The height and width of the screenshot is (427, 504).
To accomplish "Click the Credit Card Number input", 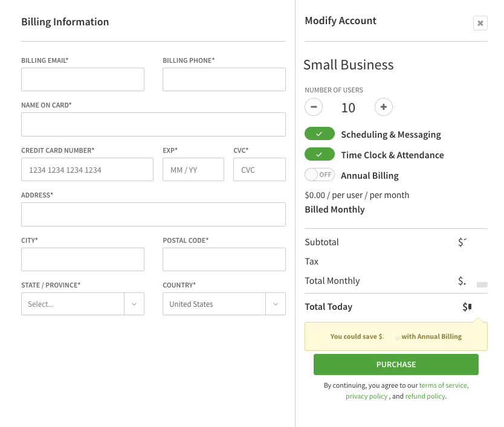I will (87, 170).
